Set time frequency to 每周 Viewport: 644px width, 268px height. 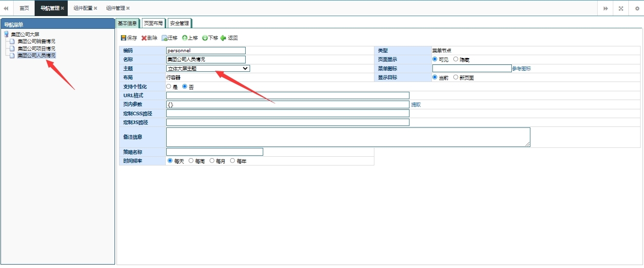[191, 161]
